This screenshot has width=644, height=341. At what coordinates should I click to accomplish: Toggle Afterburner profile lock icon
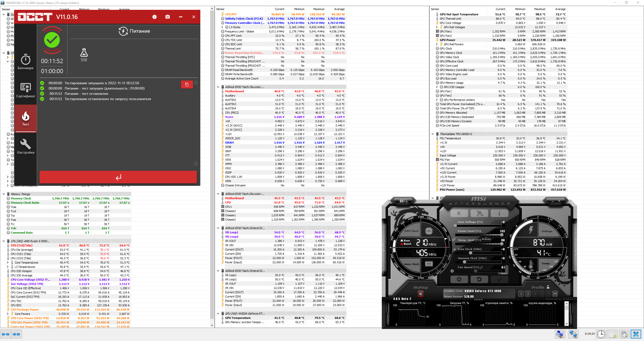548,287
